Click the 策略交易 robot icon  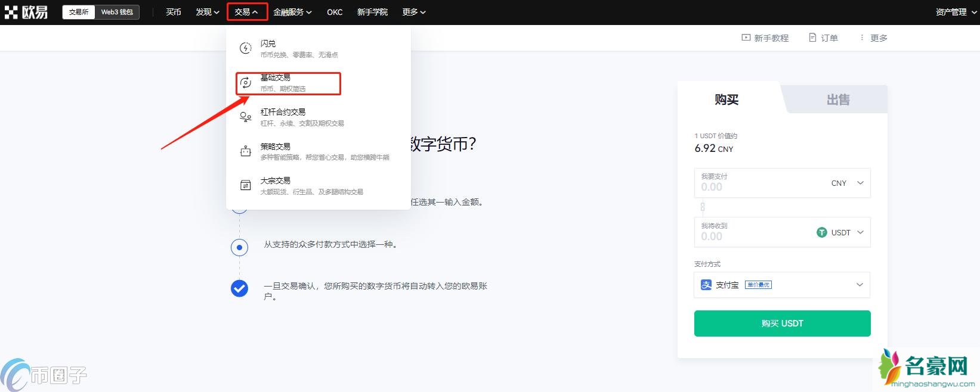pos(245,151)
